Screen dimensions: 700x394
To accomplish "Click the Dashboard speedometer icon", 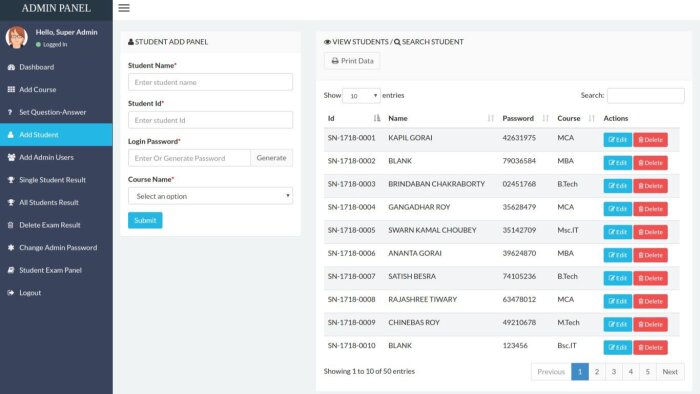I will pos(11,67).
